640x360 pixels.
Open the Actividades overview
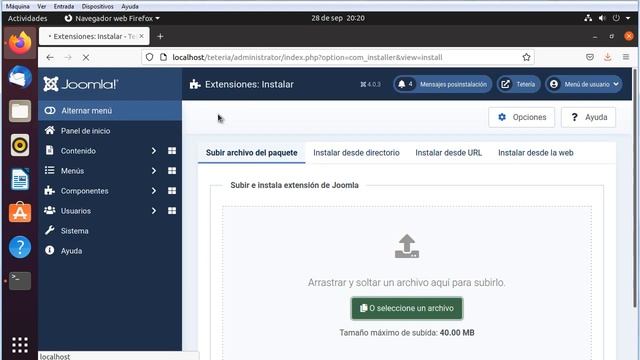coord(27,18)
